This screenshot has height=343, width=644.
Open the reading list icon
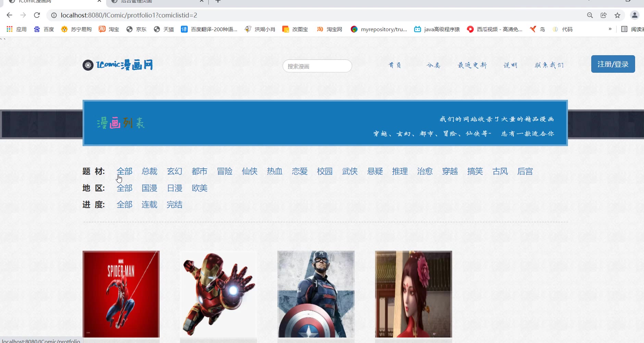[x=624, y=29]
